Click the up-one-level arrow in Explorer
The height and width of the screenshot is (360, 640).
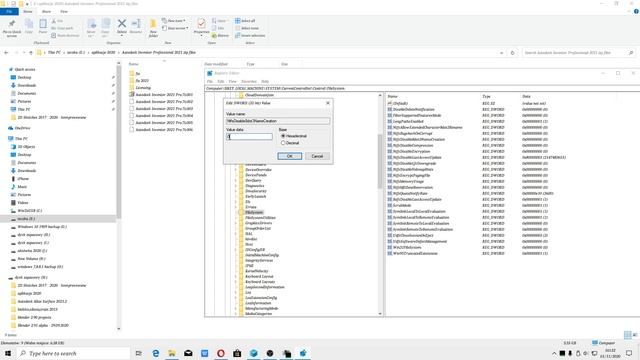[31, 53]
